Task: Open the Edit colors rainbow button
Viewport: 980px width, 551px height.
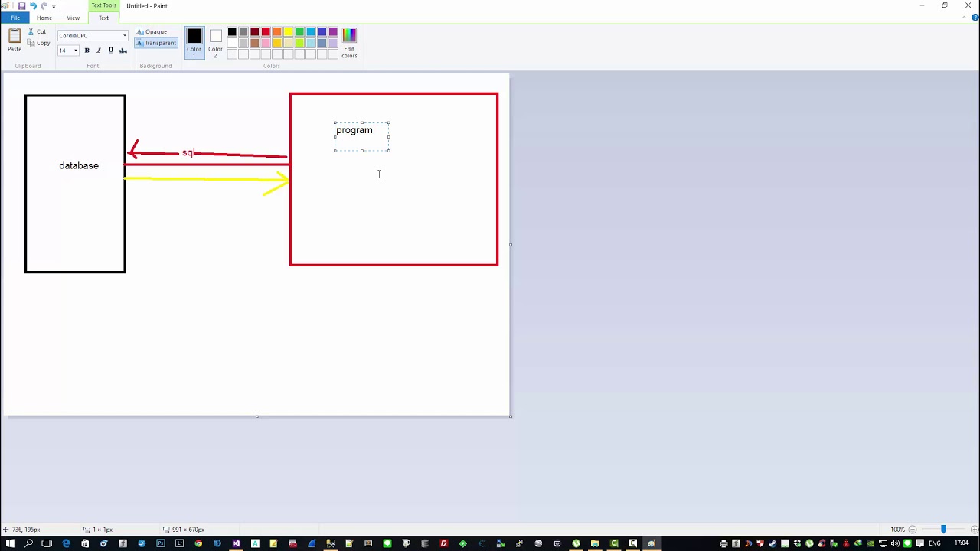Action: (349, 43)
